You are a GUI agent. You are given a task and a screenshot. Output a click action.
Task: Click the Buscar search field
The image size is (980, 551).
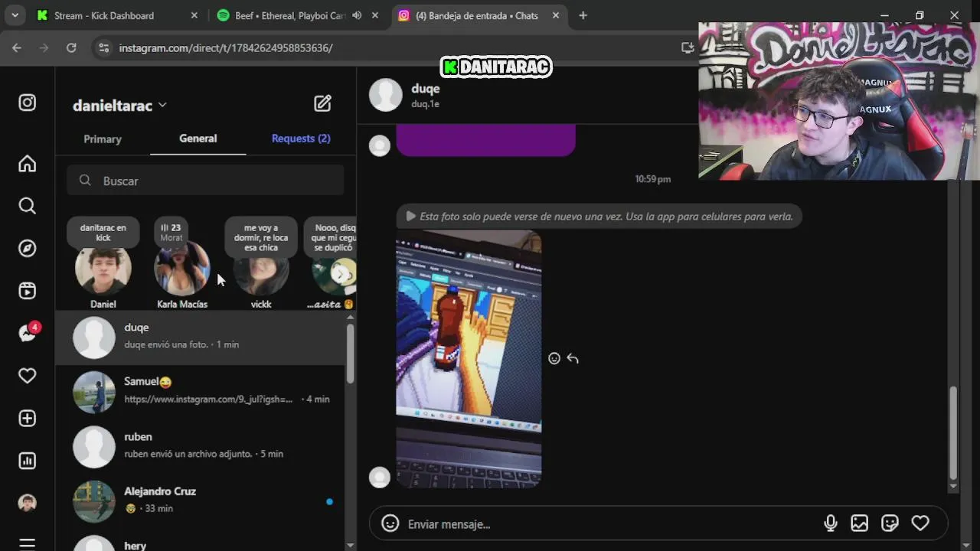[x=205, y=181]
